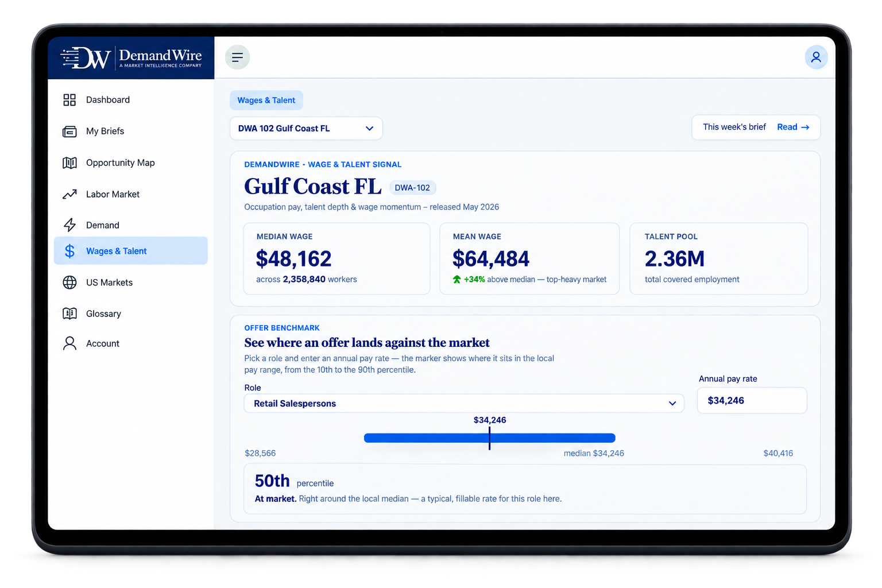The height and width of the screenshot is (588, 882).
Task: Click the market area dropdown chevron
Action: (x=370, y=129)
